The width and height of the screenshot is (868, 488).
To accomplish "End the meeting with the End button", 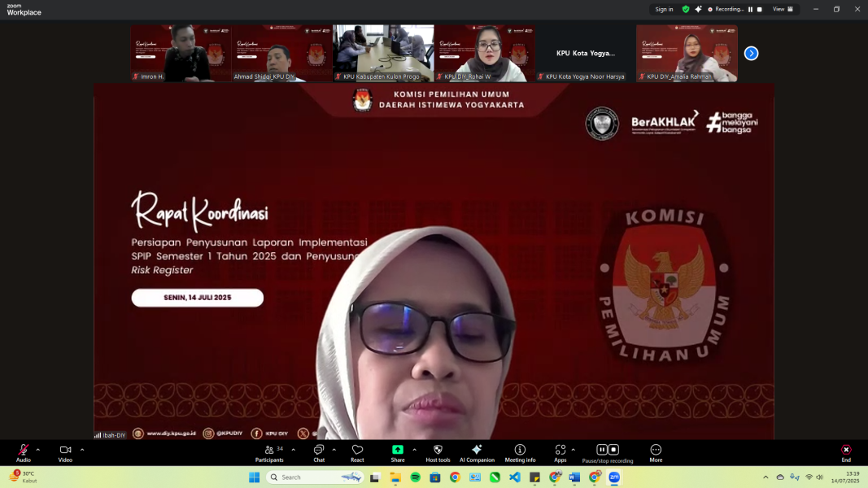I will coord(846,451).
